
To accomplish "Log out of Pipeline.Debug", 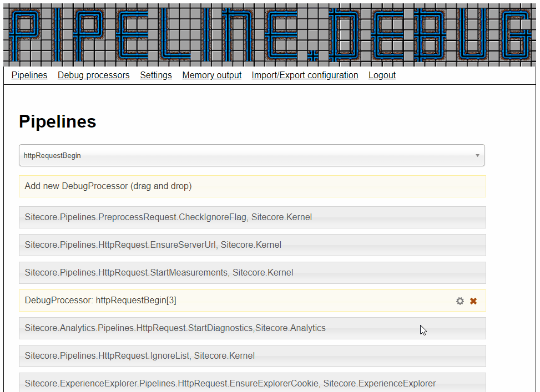I will click(x=382, y=75).
